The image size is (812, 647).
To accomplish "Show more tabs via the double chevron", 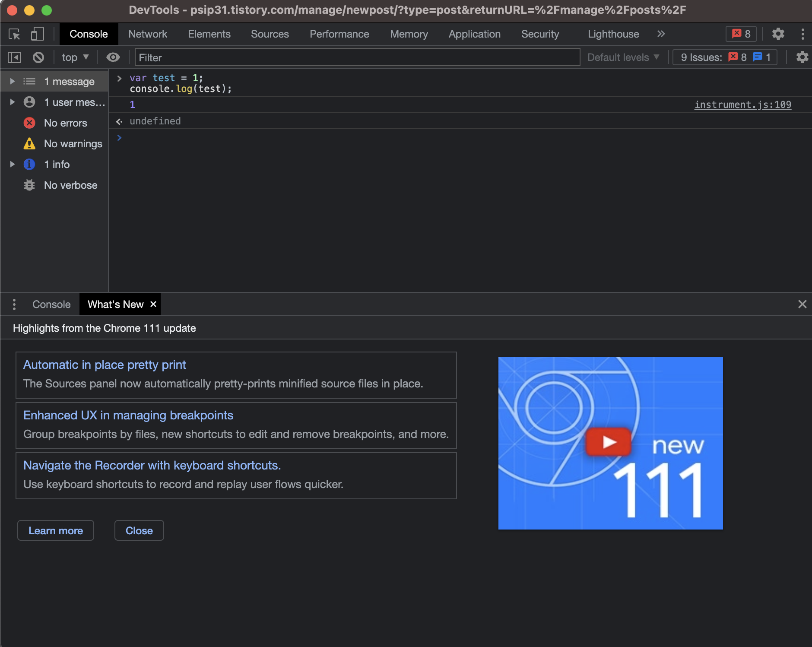I will [x=661, y=34].
